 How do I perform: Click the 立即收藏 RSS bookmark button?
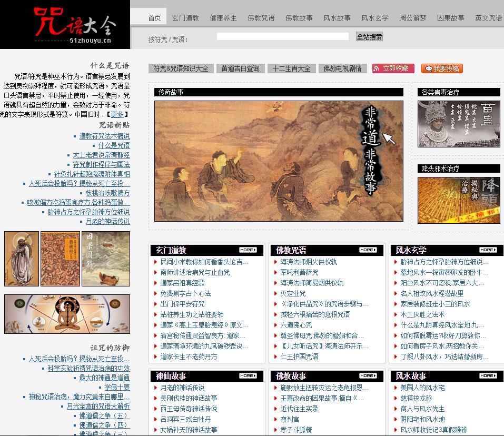(x=393, y=68)
